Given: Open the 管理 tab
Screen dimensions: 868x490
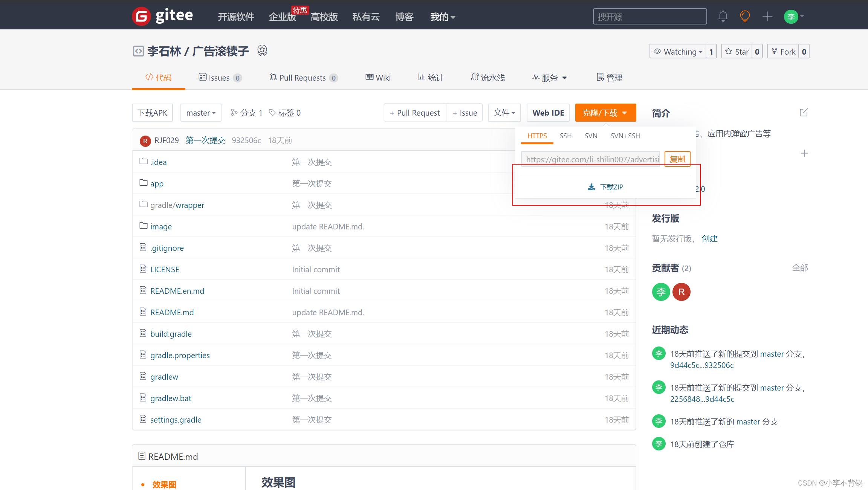Looking at the screenshot, I should [x=609, y=78].
